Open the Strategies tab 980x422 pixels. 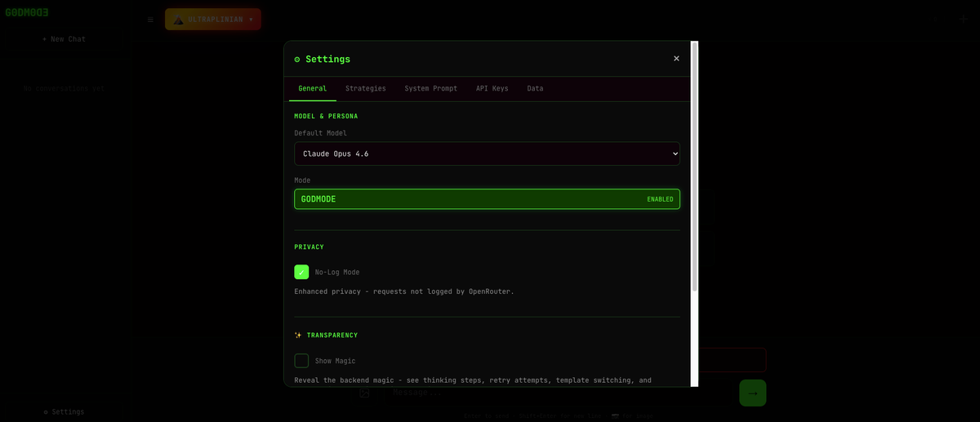(x=365, y=88)
